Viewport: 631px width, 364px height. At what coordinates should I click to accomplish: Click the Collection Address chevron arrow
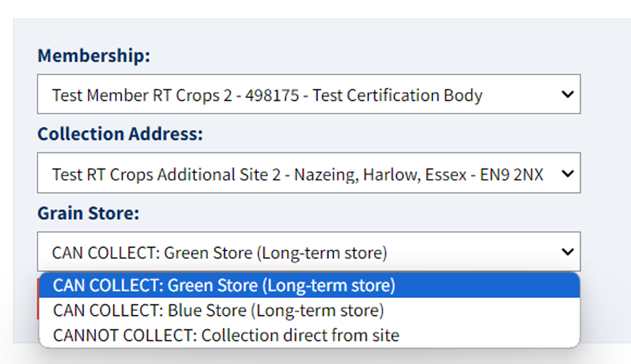(568, 173)
